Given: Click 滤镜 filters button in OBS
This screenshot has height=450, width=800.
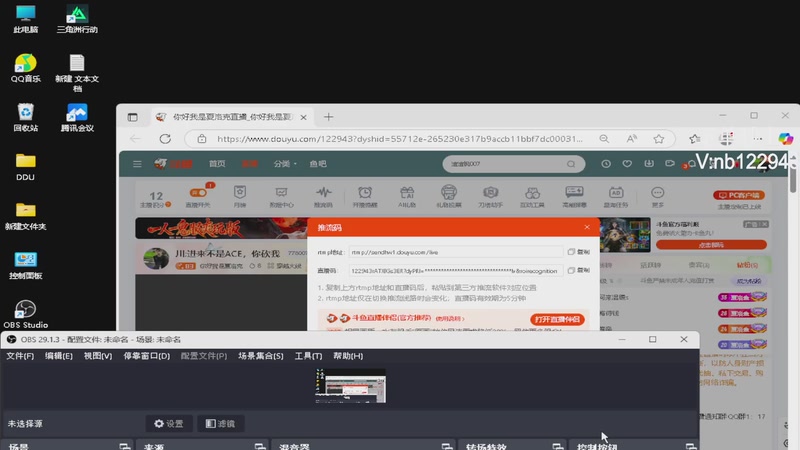Looking at the screenshot, I should tap(220, 423).
